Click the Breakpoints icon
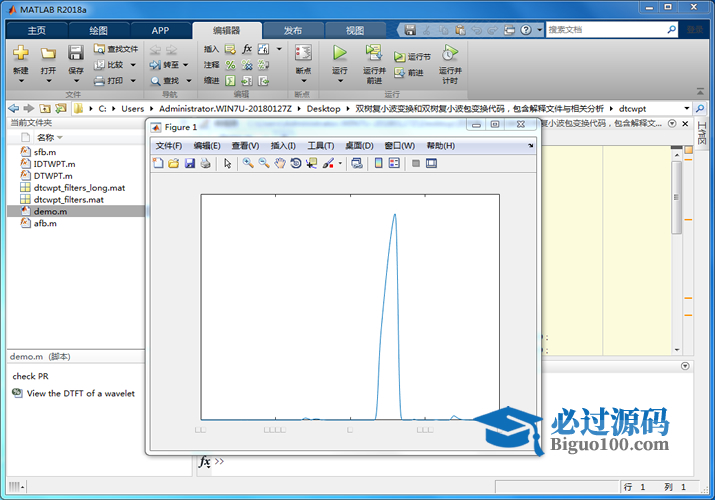Screen dimensions: 715x500 [303, 53]
